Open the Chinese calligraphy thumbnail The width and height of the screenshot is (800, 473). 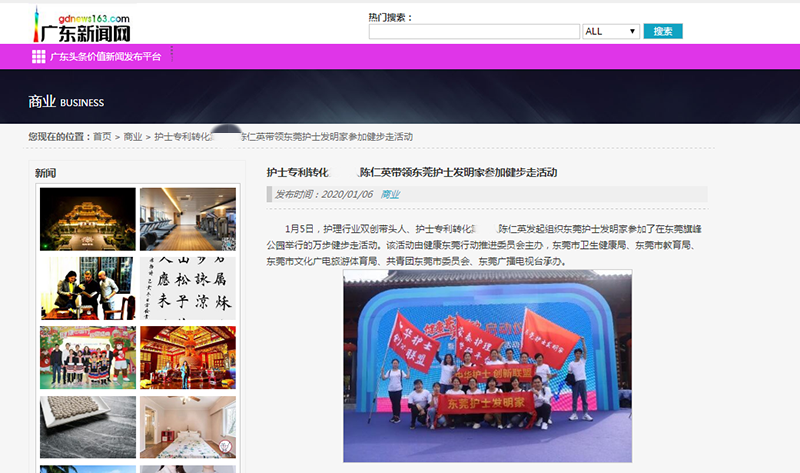(x=188, y=288)
